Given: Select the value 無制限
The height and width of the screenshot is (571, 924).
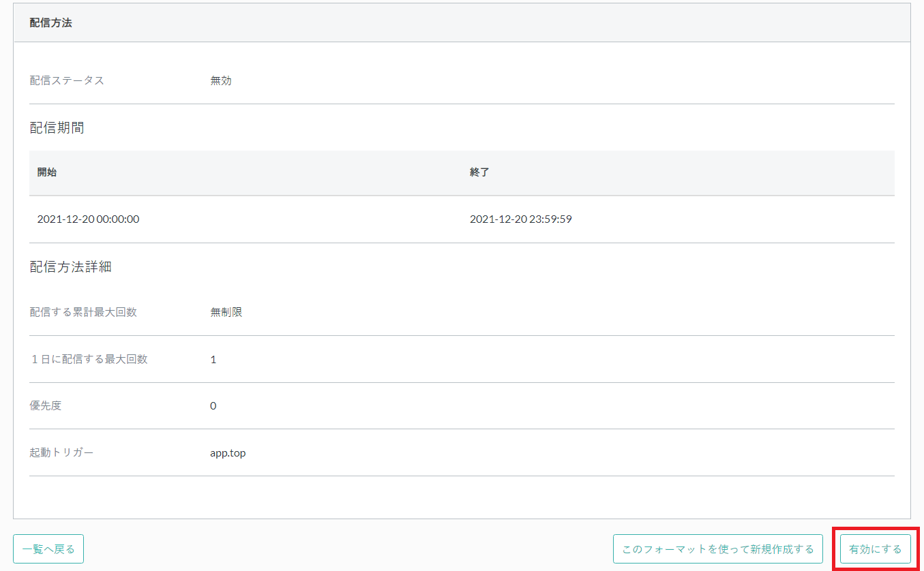Looking at the screenshot, I should click(226, 312).
